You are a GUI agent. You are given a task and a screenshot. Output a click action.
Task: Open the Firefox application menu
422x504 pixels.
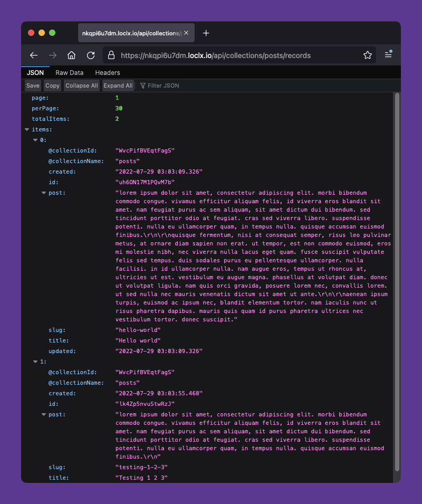pos(388,55)
